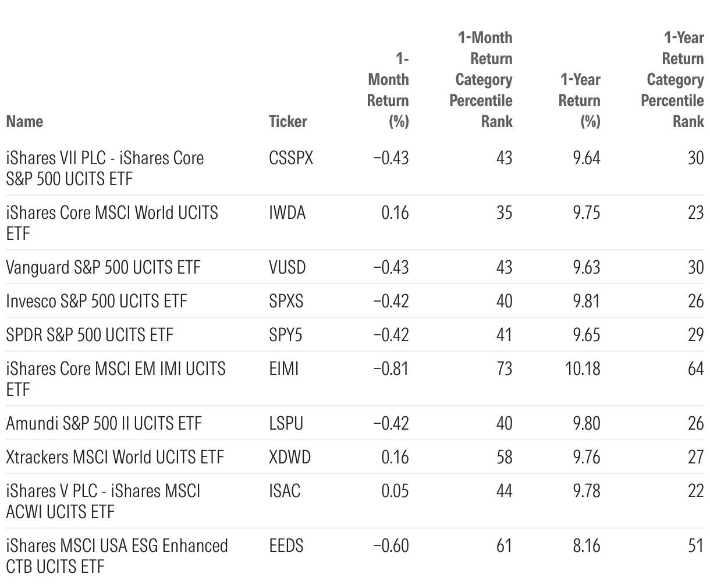The height and width of the screenshot is (588, 710).
Task: Click the Name column header
Action: pyautogui.click(x=24, y=121)
